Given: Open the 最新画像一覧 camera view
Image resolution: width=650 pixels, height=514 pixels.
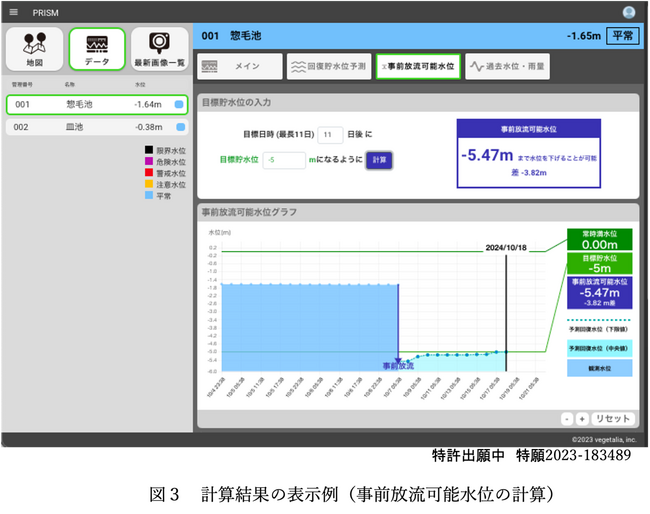Looking at the screenshot, I should (x=160, y=49).
